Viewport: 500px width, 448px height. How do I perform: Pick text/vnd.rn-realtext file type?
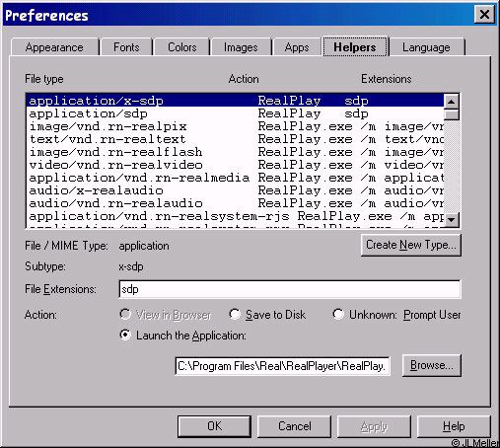point(235,139)
